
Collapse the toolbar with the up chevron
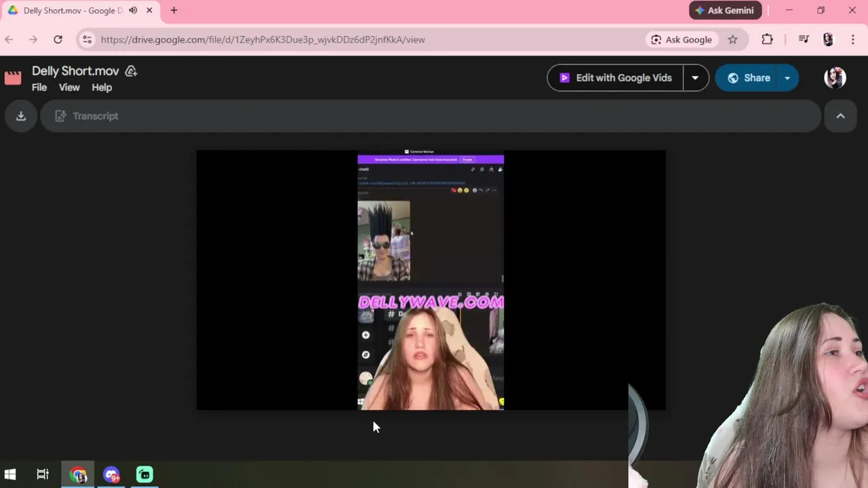(x=840, y=116)
